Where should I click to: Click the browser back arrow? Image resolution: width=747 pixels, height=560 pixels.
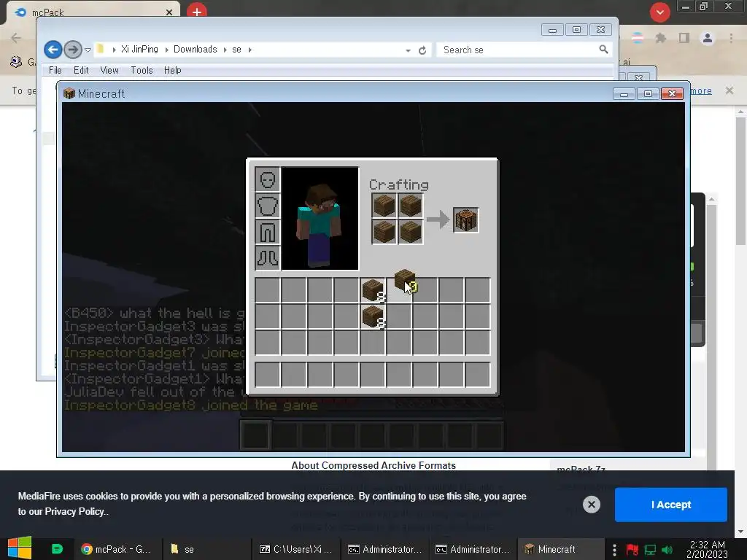(16, 38)
